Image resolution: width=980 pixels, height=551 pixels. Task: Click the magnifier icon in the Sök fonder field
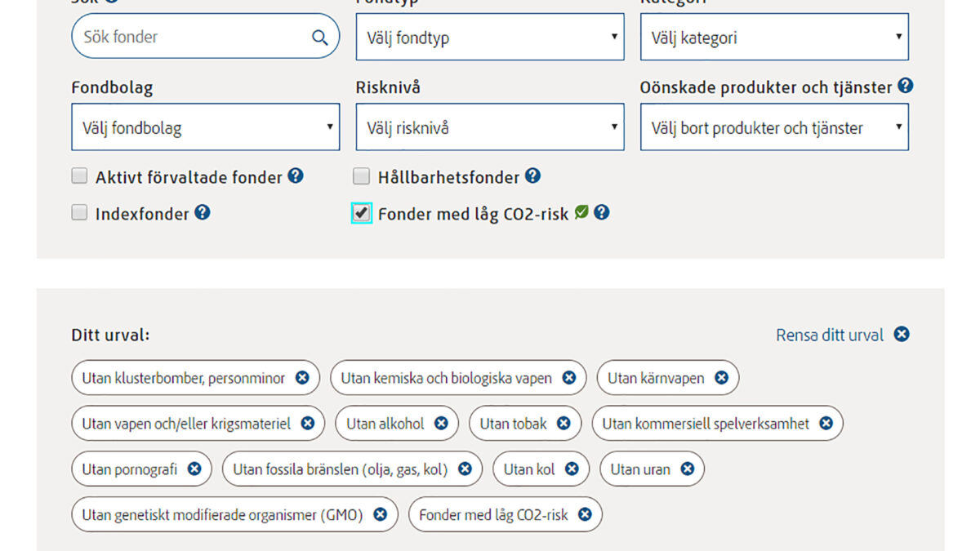[319, 38]
